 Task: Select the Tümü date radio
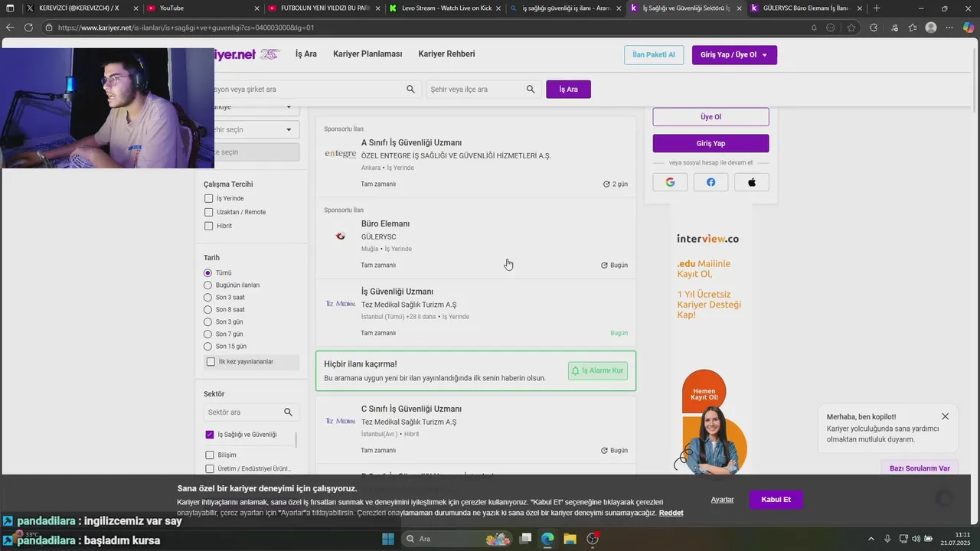tap(207, 273)
